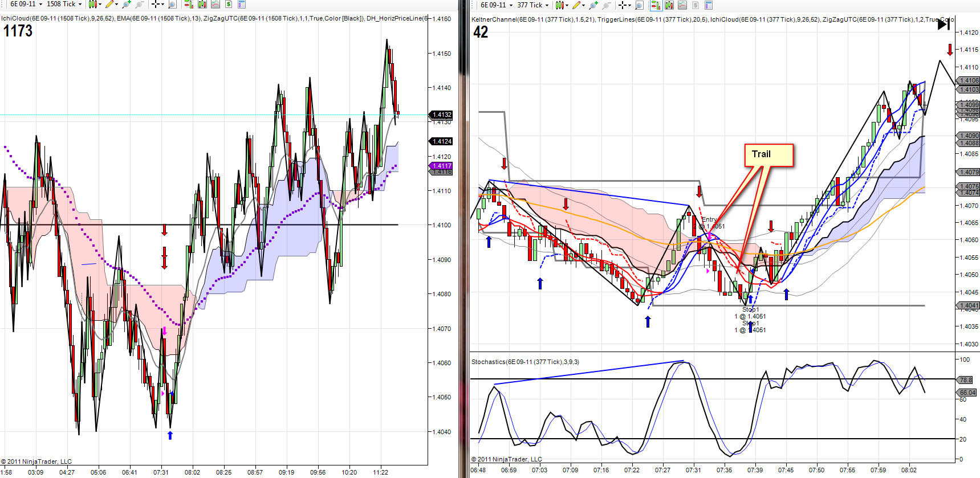Open Indicators dialog icon on right chart
Viewport: 980px width, 478px height.
682,5
